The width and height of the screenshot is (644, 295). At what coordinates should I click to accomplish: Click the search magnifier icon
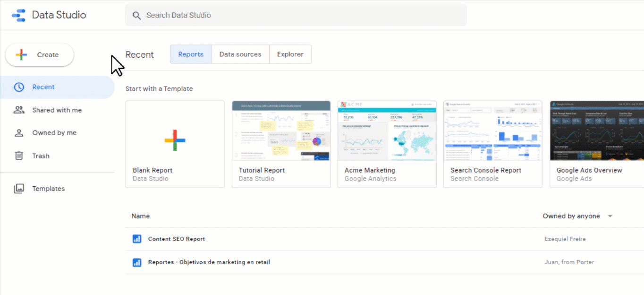[x=137, y=16]
